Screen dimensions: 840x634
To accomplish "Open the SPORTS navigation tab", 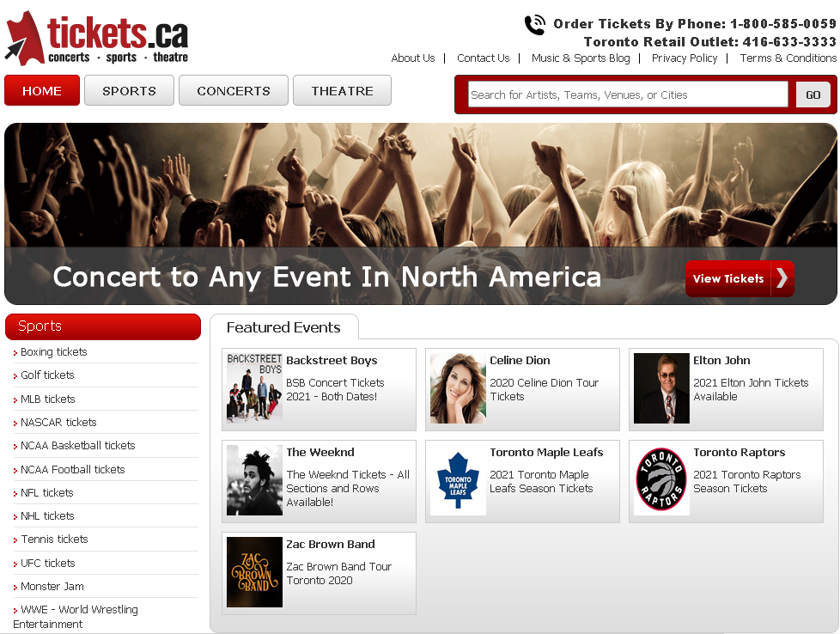I will click(x=129, y=90).
